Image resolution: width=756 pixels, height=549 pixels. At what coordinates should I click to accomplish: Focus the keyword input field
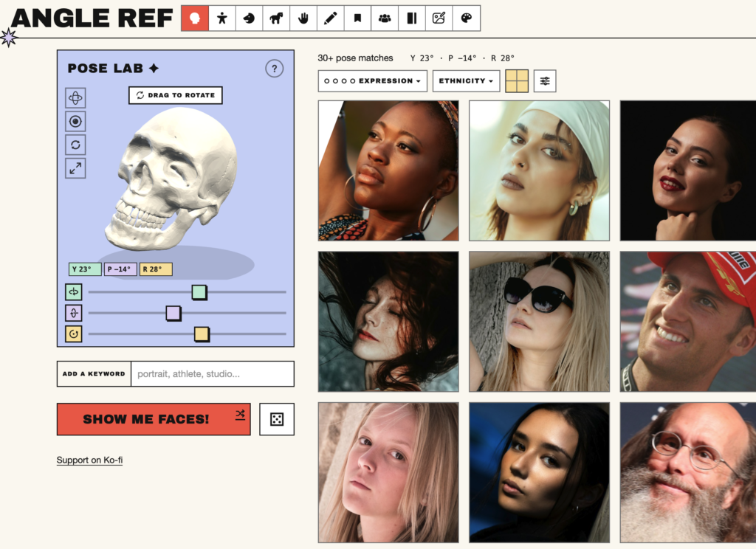(213, 373)
